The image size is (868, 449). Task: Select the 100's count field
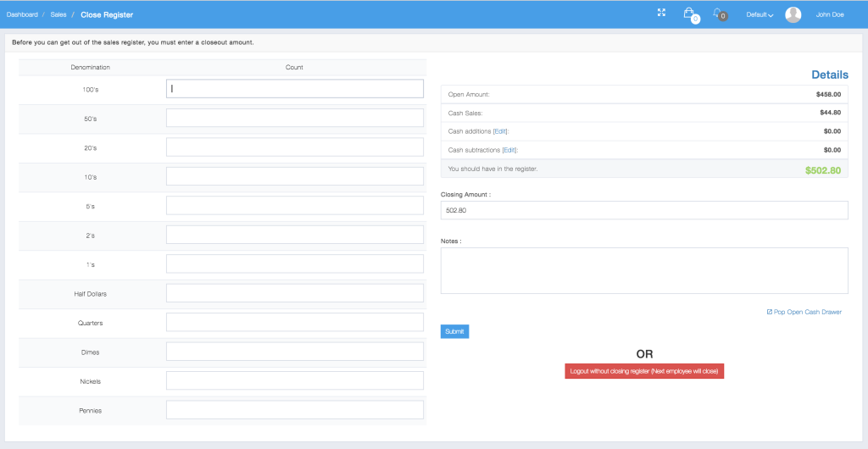click(x=294, y=89)
